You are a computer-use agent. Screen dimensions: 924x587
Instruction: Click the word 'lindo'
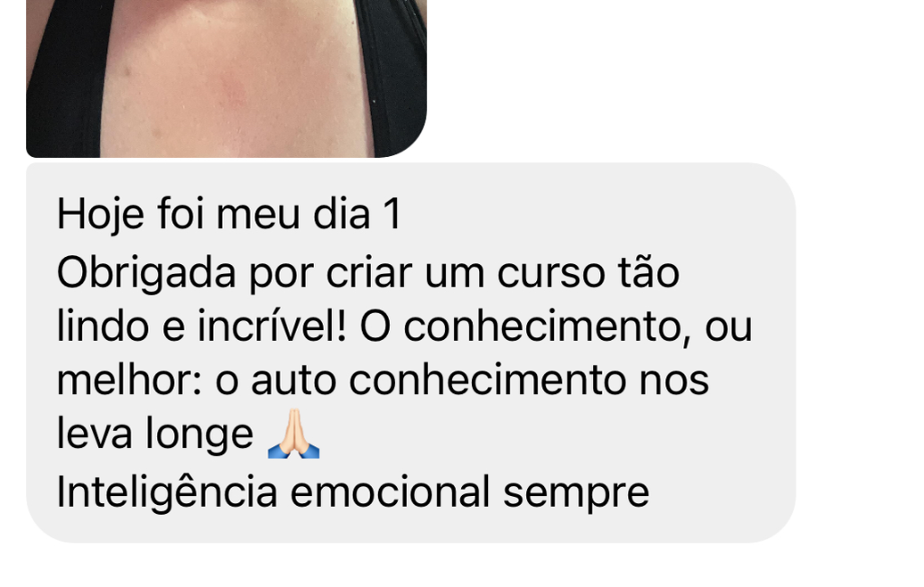point(103,326)
